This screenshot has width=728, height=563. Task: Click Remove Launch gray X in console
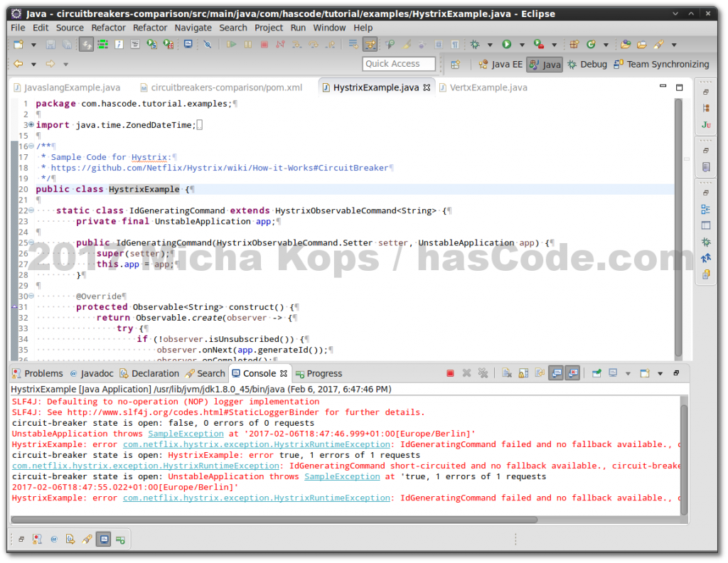[x=466, y=373]
